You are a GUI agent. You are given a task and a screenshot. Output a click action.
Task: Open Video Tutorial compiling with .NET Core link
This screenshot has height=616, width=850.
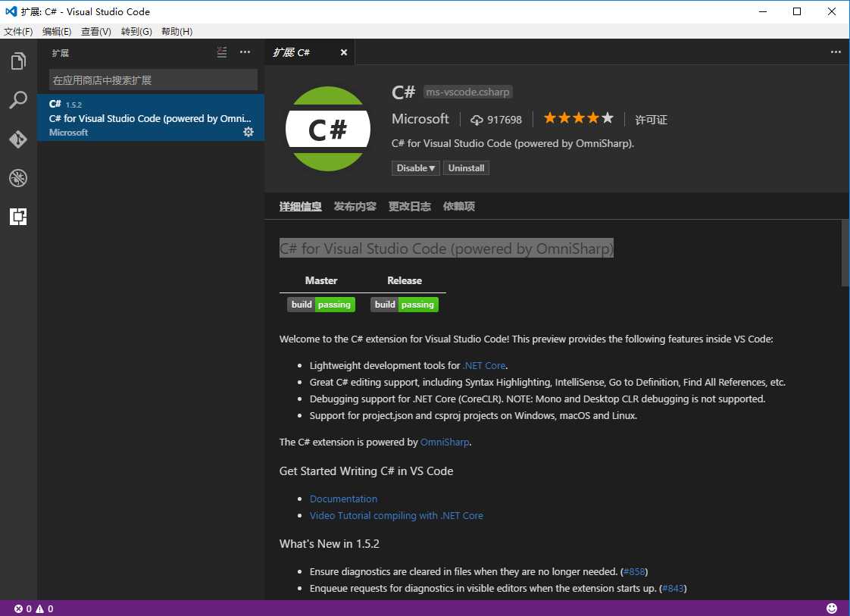396,516
